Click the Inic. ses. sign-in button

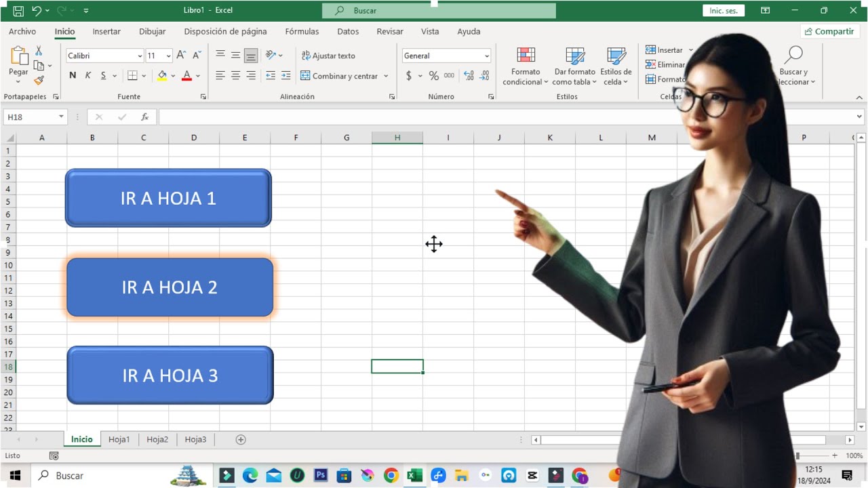pyautogui.click(x=724, y=11)
